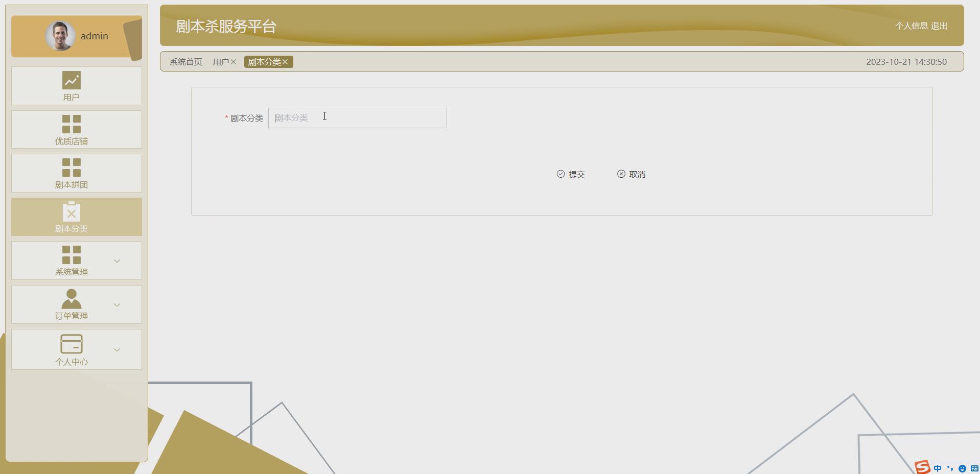
Task: Close the 用户 tab
Action: [234, 62]
